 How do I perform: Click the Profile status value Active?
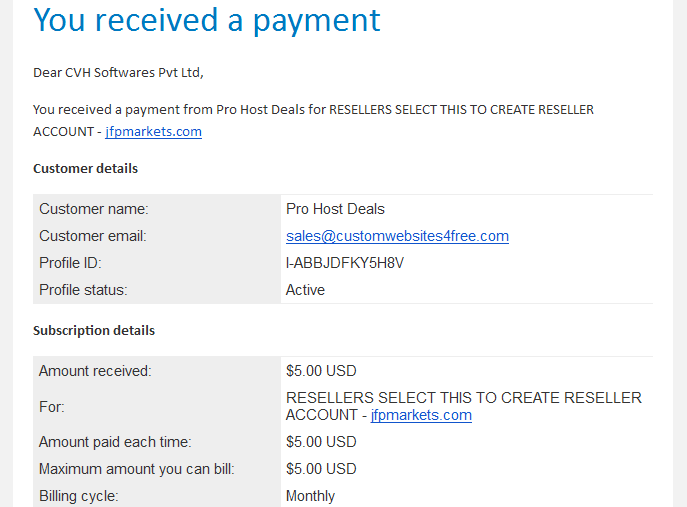click(305, 290)
